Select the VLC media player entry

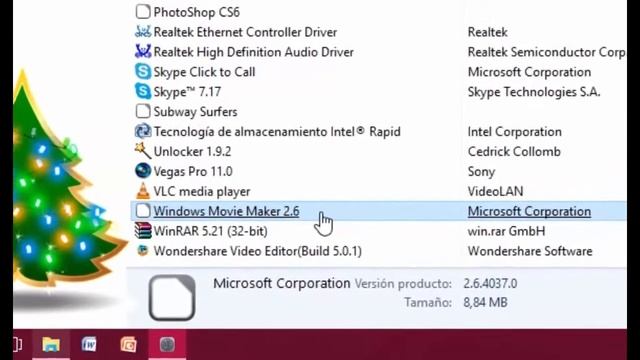click(x=202, y=191)
